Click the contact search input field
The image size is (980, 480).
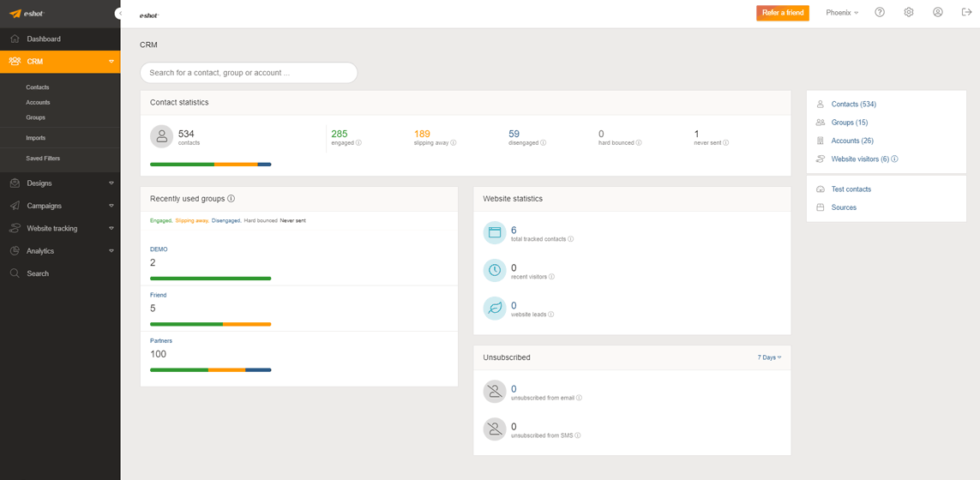(249, 73)
